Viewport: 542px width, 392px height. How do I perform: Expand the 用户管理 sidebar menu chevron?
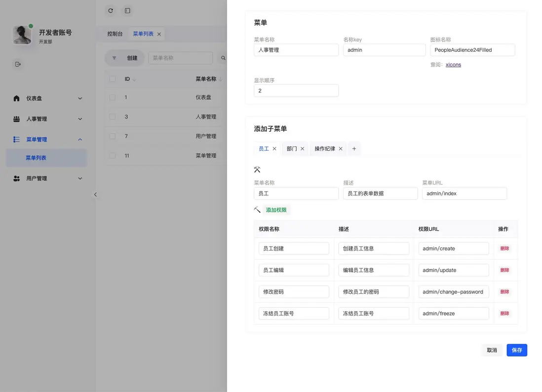point(80,178)
